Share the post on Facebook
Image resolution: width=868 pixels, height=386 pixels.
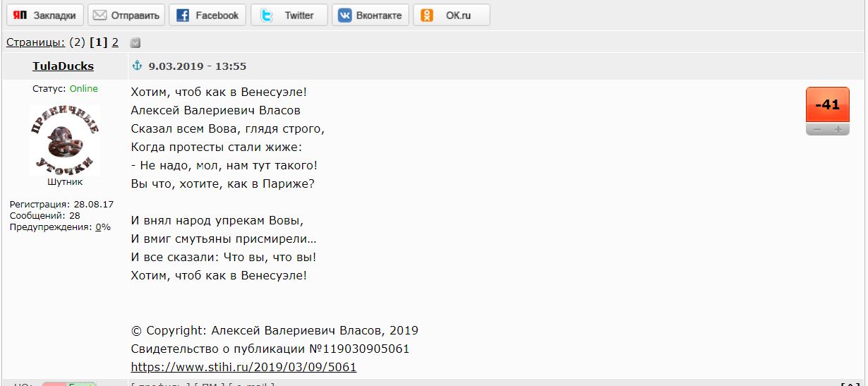coord(207,16)
